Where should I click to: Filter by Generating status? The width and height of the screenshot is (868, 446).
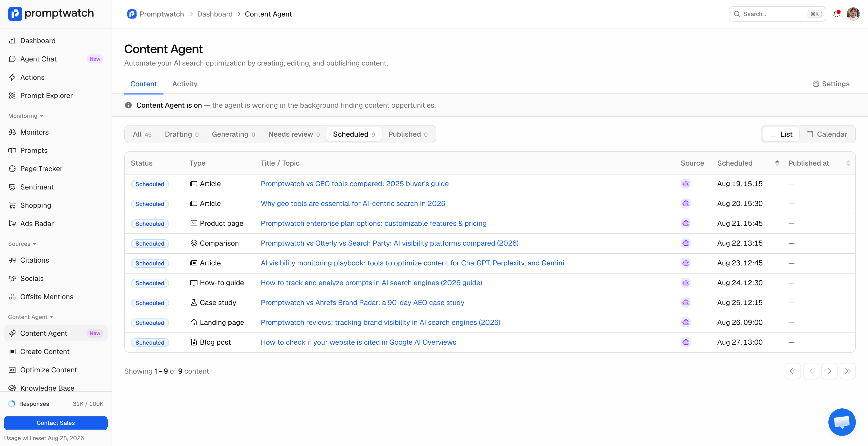pos(233,134)
